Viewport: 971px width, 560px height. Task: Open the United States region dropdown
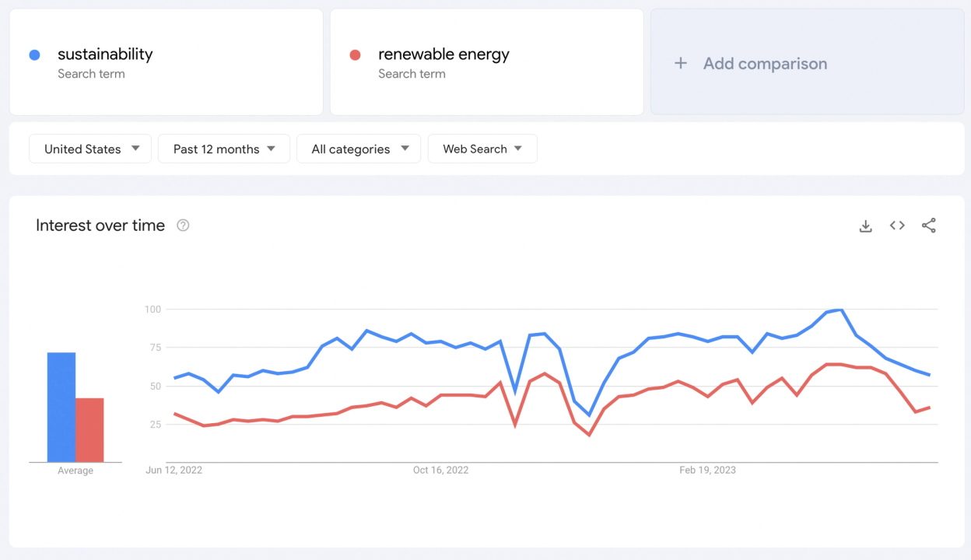click(x=90, y=149)
